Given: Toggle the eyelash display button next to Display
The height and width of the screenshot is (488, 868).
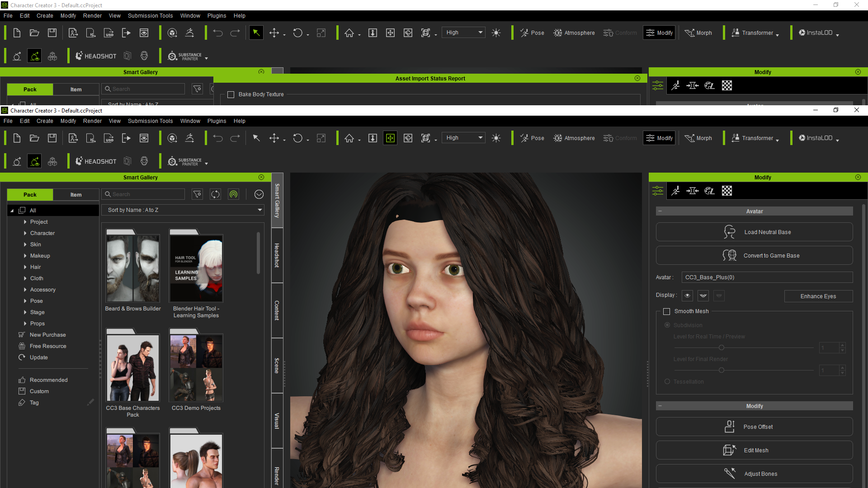Looking at the screenshot, I should (703, 296).
